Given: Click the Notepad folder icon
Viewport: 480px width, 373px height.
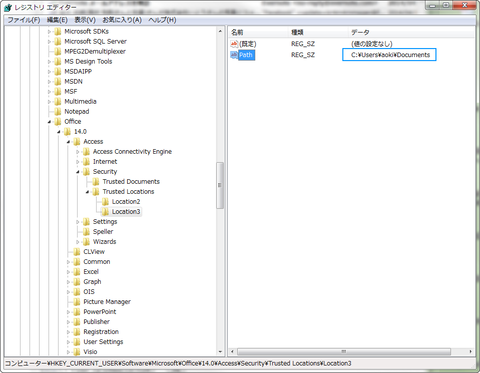Looking at the screenshot, I should pos(58,112).
